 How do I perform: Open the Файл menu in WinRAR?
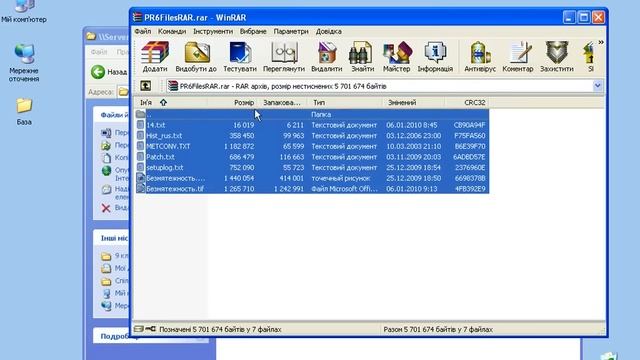coord(143,31)
